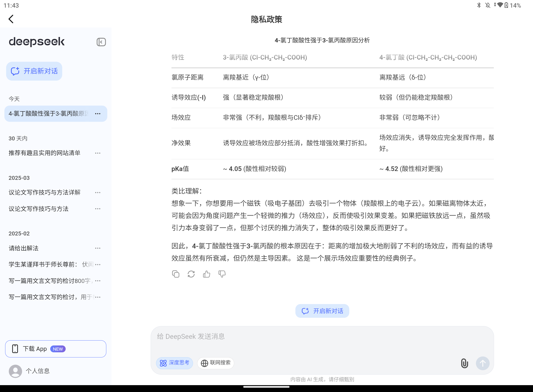Click the user avatar icon
Image resolution: width=533 pixels, height=392 pixels.
coord(15,371)
